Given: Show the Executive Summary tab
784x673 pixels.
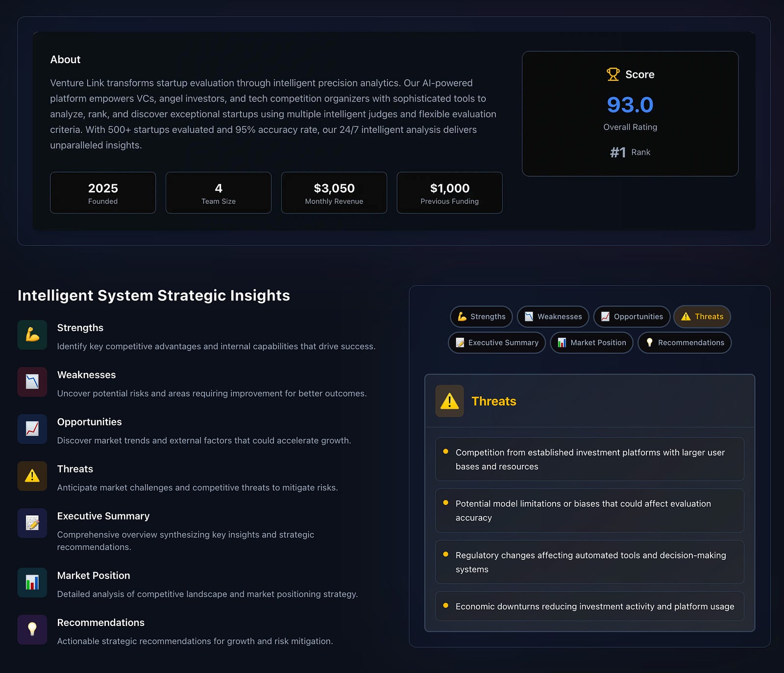Looking at the screenshot, I should coord(497,342).
